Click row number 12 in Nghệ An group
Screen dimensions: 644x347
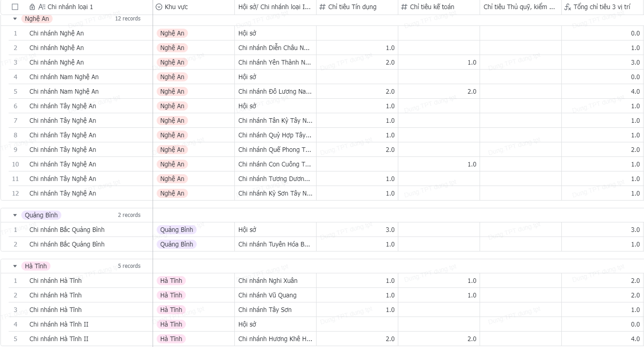pyautogui.click(x=15, y=193)
